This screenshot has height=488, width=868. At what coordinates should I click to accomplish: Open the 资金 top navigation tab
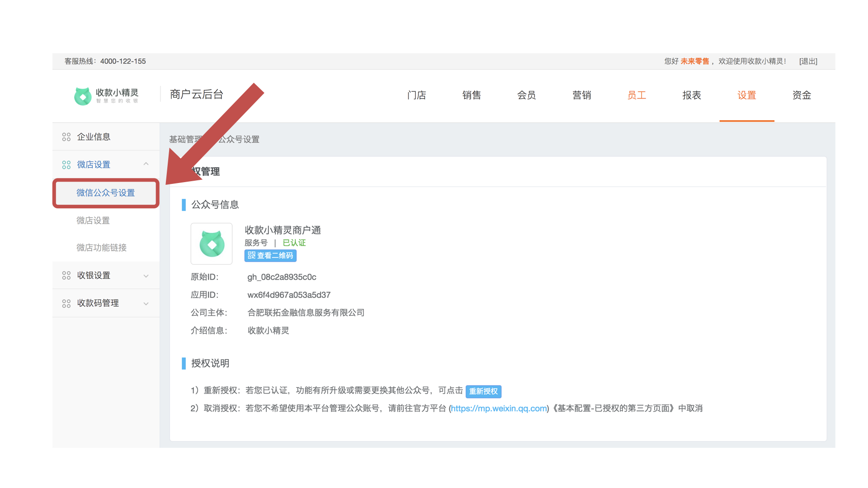point(802,95)
